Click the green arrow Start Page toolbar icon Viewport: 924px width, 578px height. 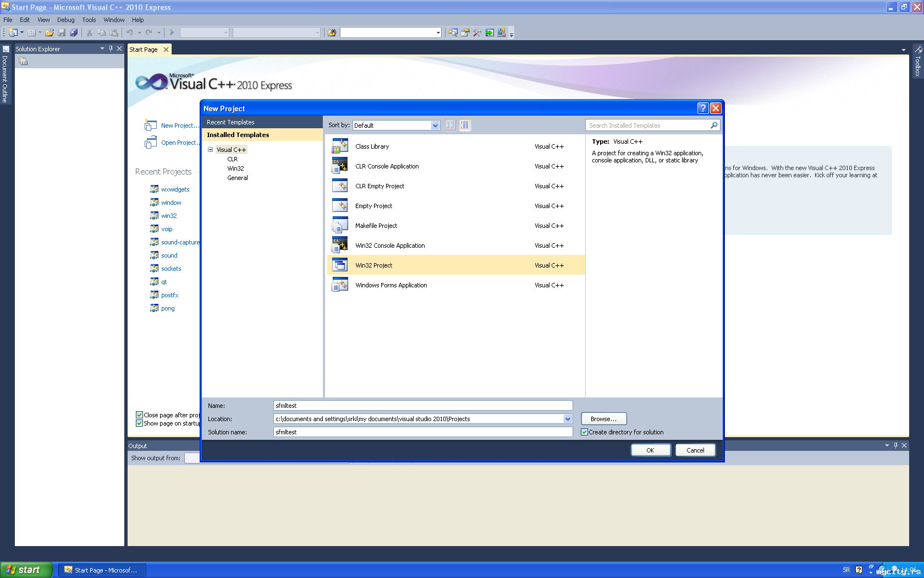489,32
